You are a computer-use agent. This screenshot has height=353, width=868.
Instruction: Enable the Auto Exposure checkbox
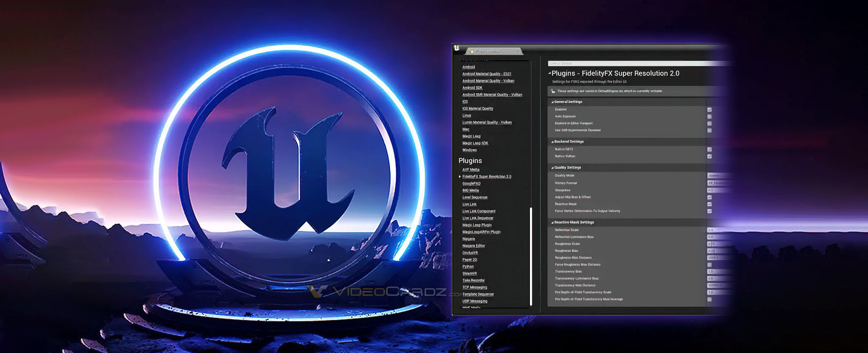point(709,117)
